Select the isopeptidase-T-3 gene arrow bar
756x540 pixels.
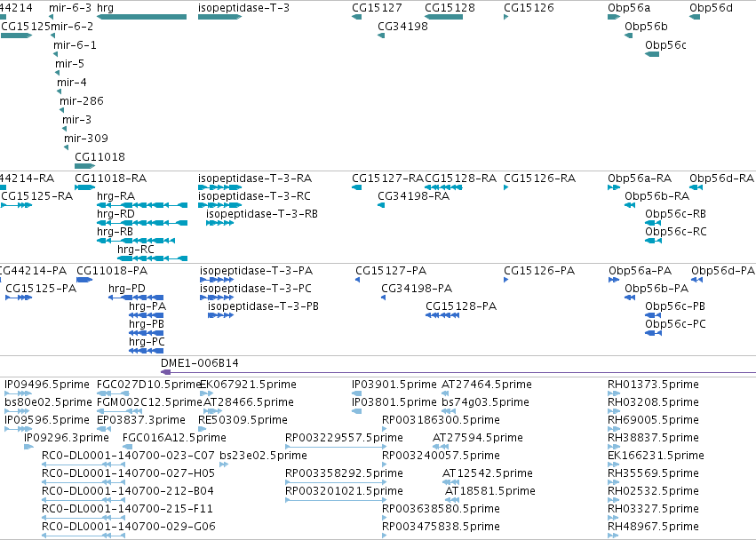(219, 17)
